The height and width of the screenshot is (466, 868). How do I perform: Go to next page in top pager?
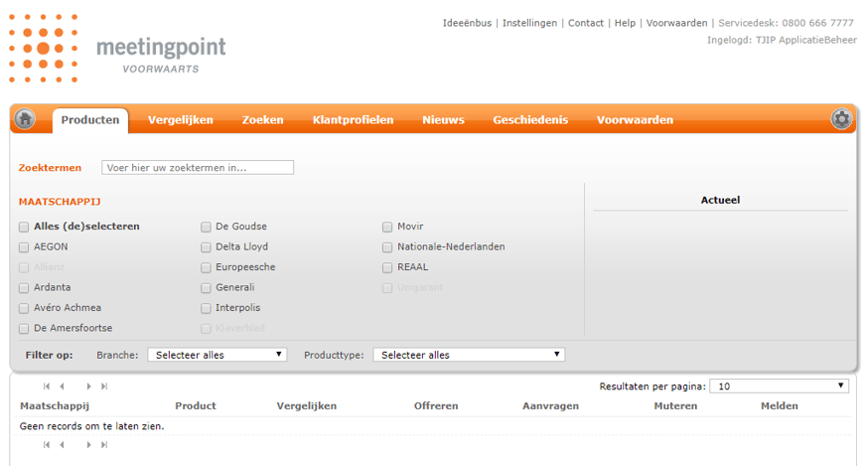(88, 387)
